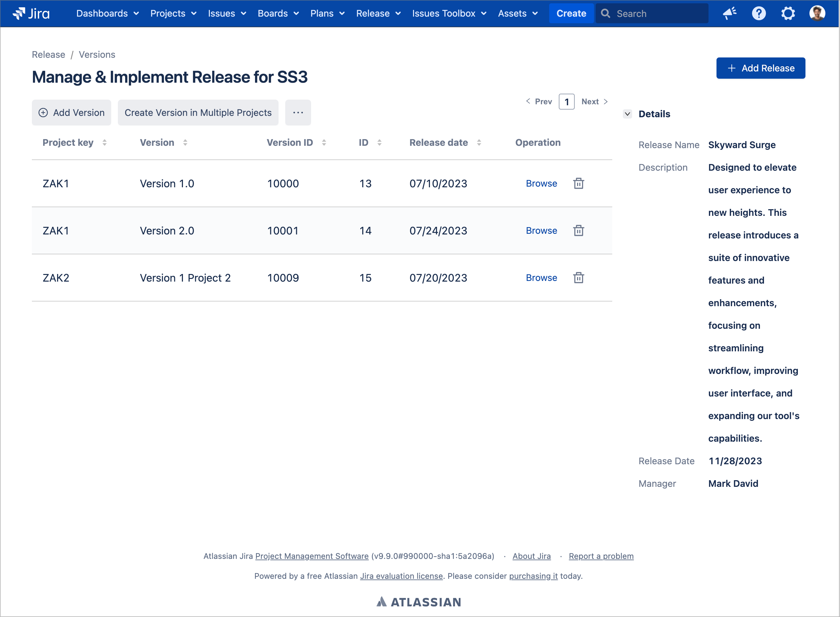The image size is (840, 617).
Task: Open the Jira logo home link
Action: click(31, 13)
